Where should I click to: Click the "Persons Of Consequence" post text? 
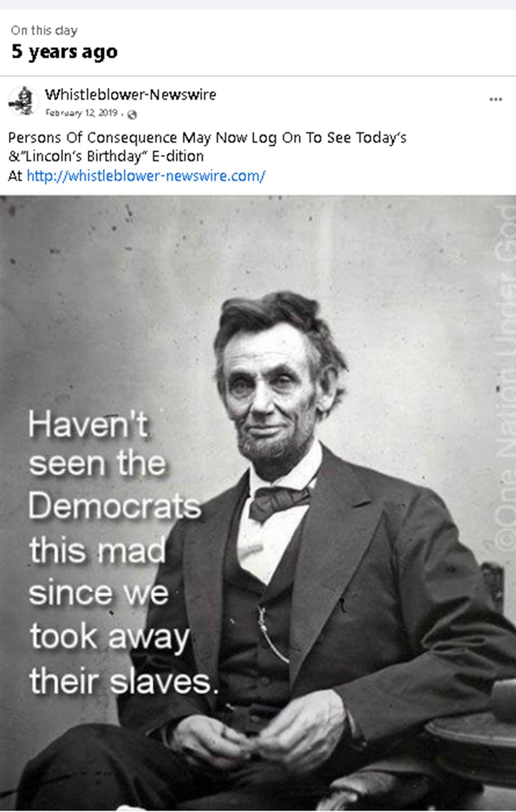(x=93, y=138)
